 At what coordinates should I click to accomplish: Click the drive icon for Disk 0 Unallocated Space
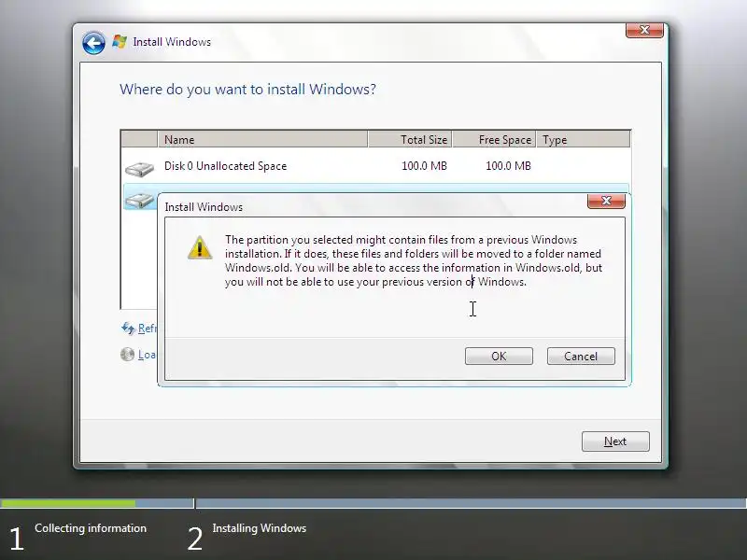click(x=139, y=168)
